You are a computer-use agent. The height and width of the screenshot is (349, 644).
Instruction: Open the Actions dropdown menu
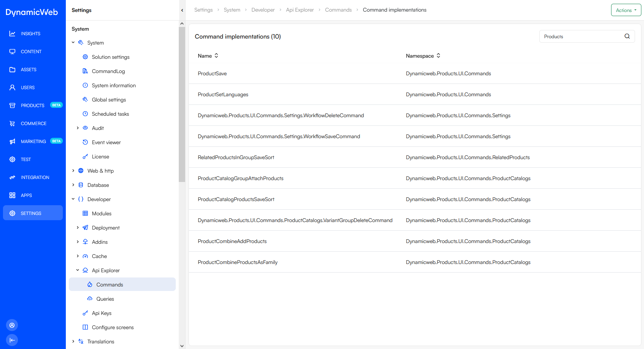tap(626, 10)
